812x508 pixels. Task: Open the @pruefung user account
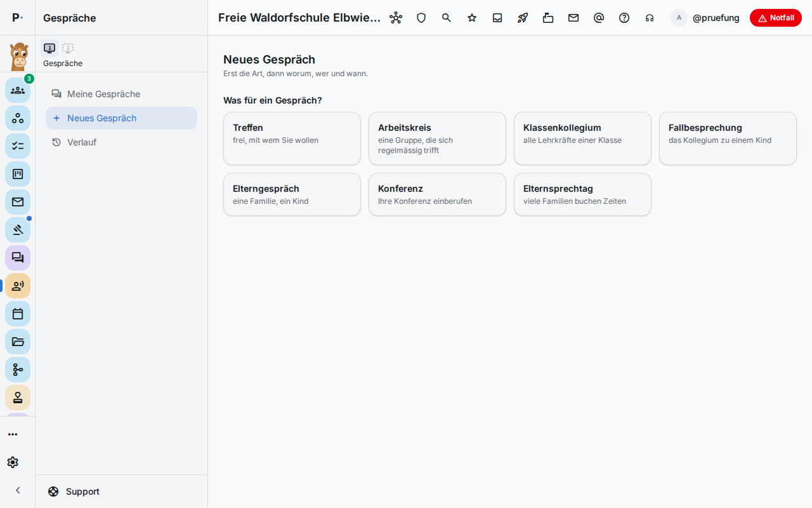point(705,18)
